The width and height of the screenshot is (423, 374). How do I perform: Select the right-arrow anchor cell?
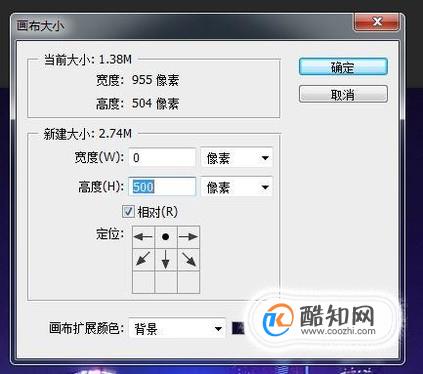click(x=188, y=237)
